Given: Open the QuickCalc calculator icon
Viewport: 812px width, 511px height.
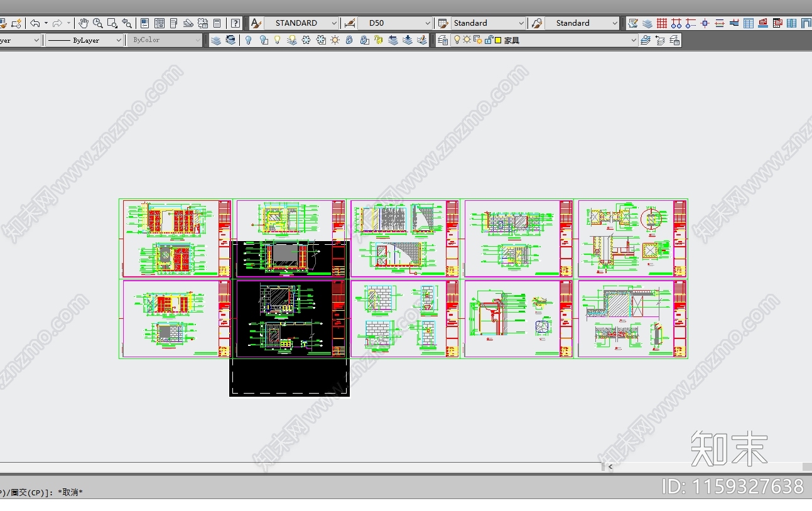Looking at the screenshot, I should (x=217, y=23).
